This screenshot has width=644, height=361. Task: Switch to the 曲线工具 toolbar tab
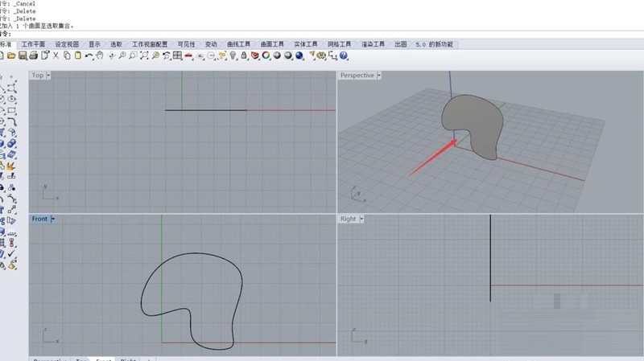point(239,44)
